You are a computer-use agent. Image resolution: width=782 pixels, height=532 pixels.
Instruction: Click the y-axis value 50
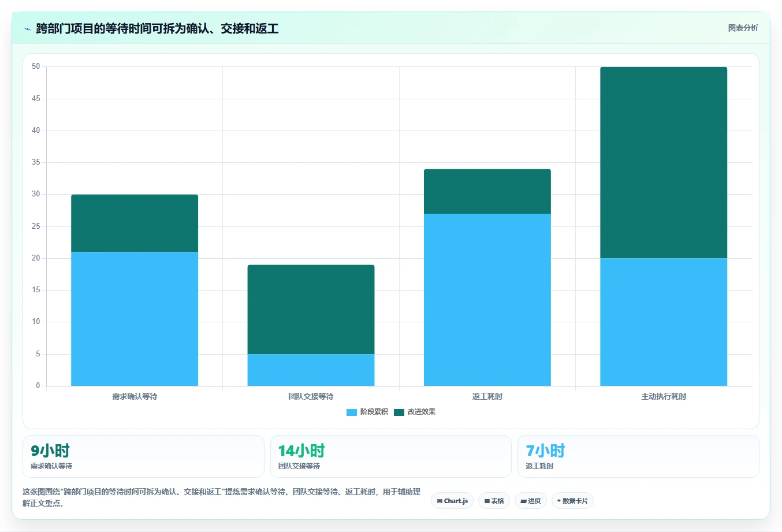pyautogui.click(x=36, y=66)
